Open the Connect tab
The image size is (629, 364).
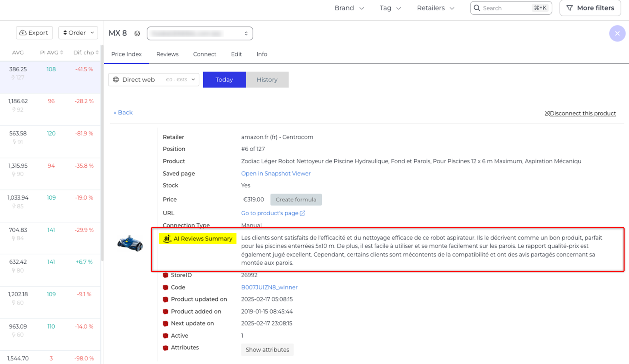coord(204,54)
